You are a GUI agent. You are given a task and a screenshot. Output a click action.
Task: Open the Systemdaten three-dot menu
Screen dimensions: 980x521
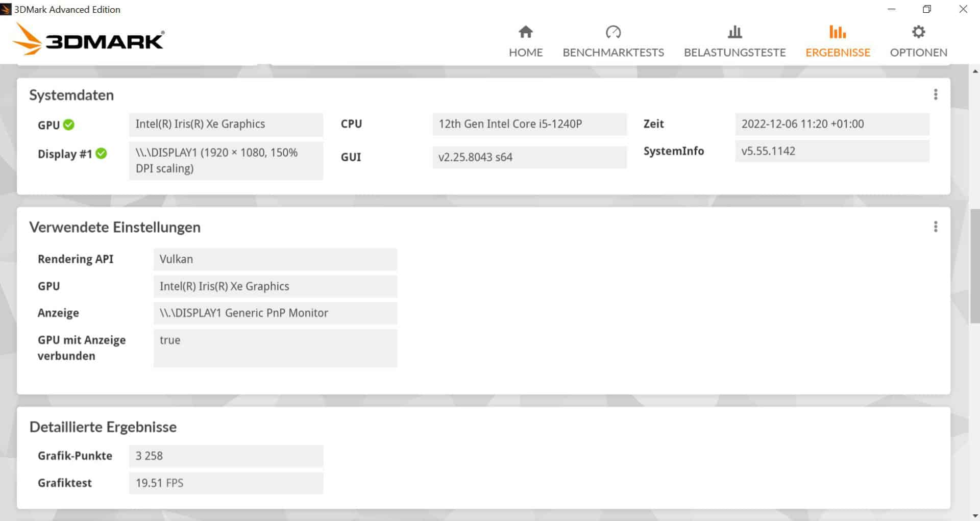pos(935,94)
